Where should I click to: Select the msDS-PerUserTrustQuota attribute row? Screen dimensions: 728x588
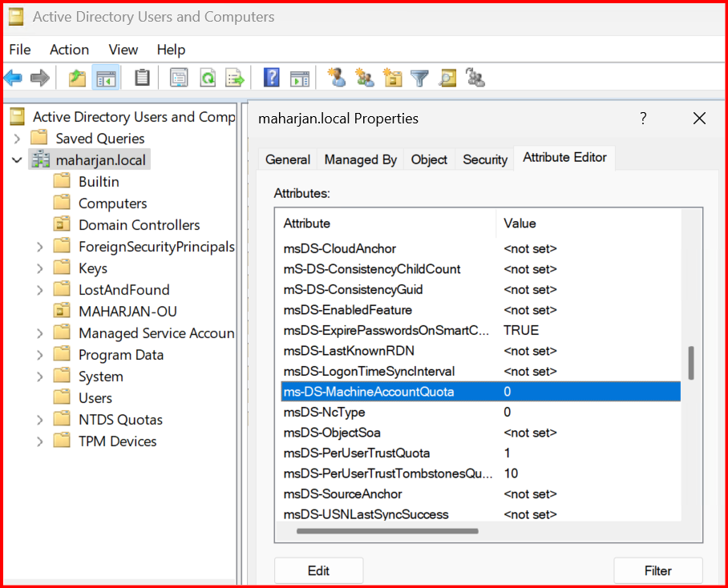click(357, 453)
